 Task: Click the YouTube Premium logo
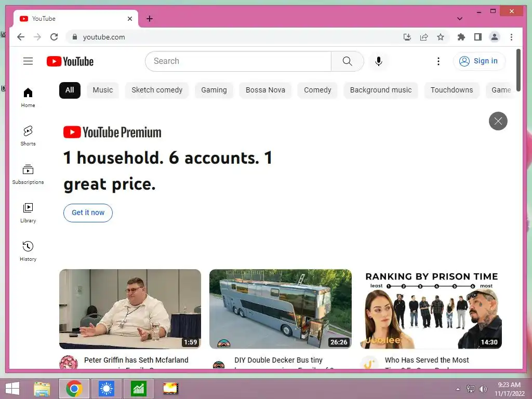pyautogui.click(x=112, y=132)
